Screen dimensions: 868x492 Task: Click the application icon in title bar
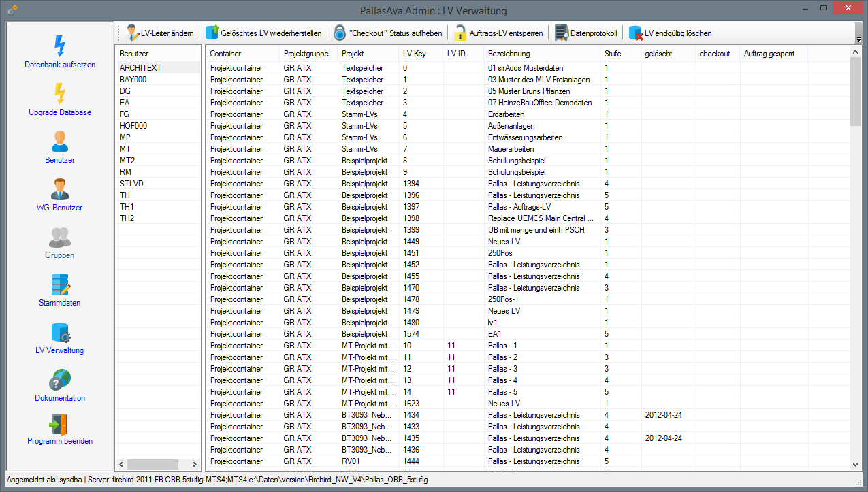coord(12,10)
